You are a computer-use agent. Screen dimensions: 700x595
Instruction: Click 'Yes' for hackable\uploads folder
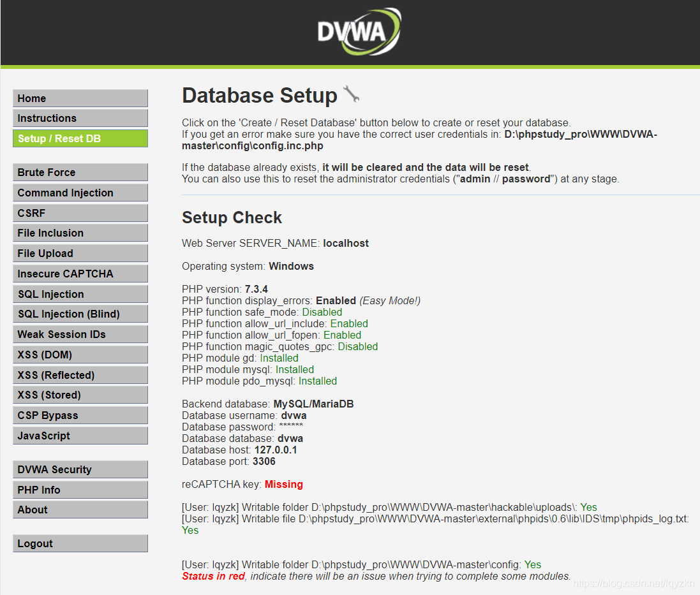(x=588, y=507)
